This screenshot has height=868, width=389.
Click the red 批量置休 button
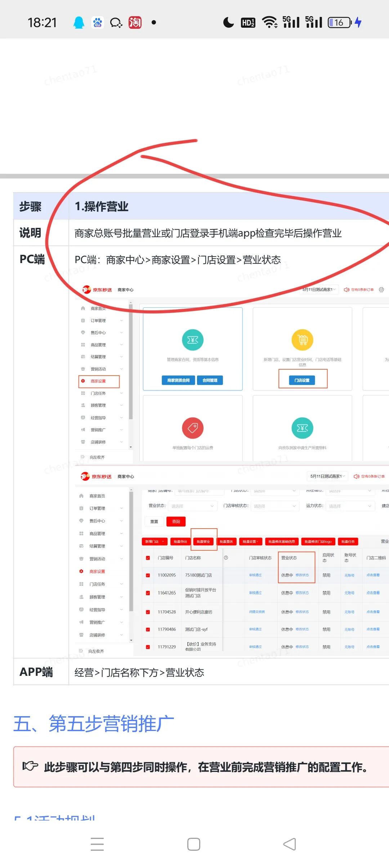click(226, 542)
